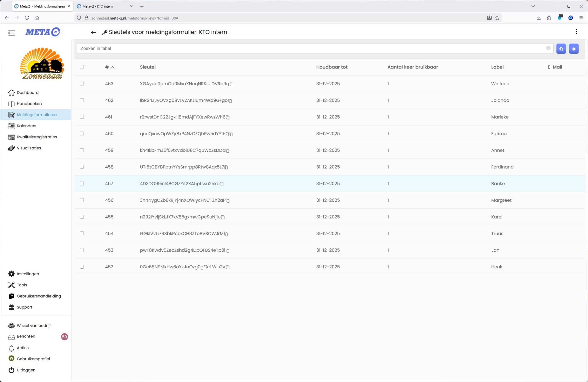
Task: Open the three-dot page options menu
Action: click(x=576, y=32)
